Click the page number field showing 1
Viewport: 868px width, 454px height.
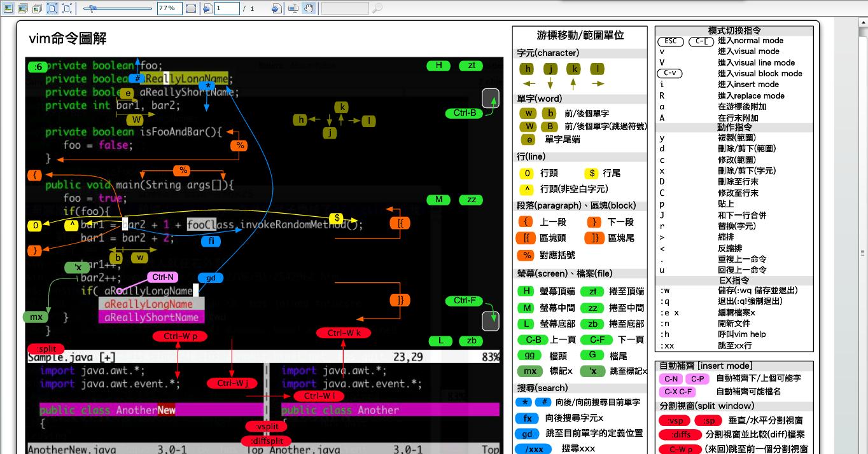click(x=227, y=8)
